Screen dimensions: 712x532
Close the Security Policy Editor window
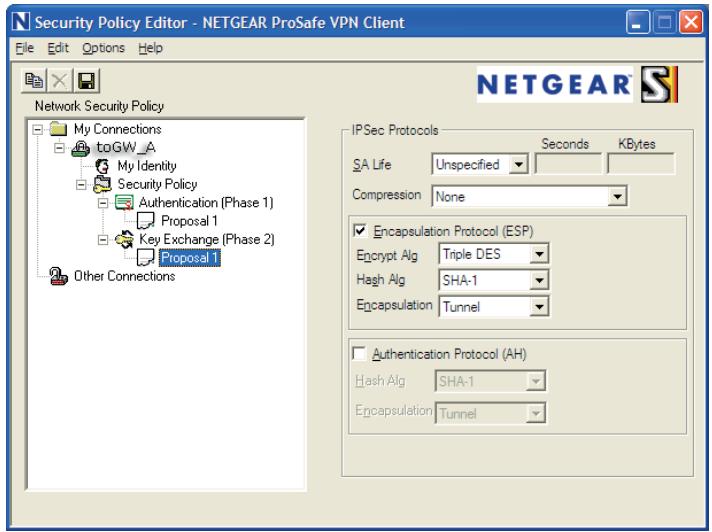click(x=691, y=22)
